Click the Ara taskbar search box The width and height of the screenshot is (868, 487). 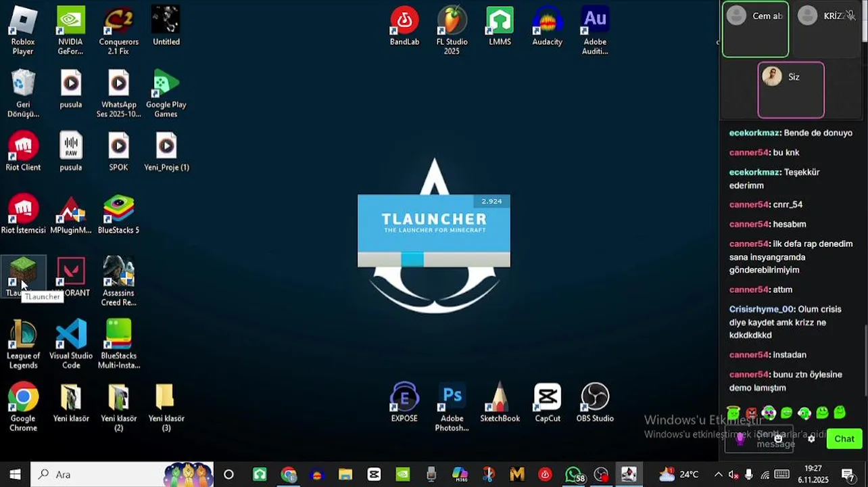click(123, 474)
